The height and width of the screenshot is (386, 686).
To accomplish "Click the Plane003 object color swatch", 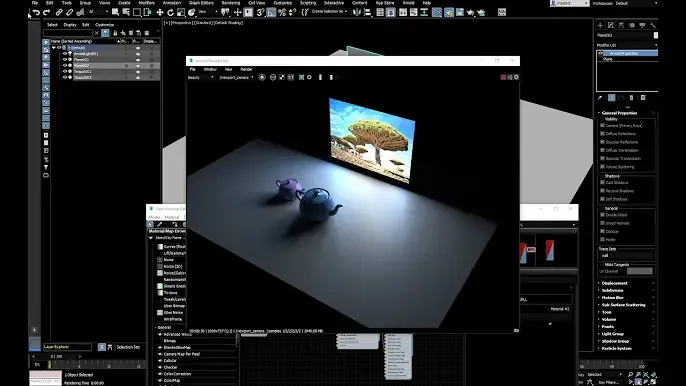I will click(x=655, y=35).
